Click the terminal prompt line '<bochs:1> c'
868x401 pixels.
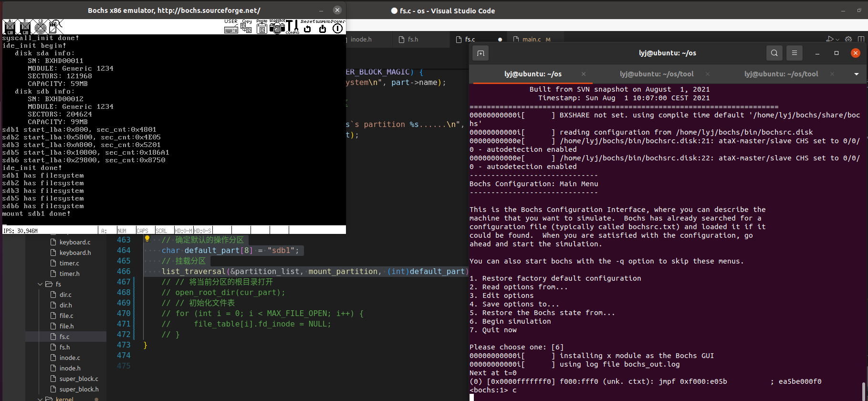pyautogui.click(x=493, y=390)
